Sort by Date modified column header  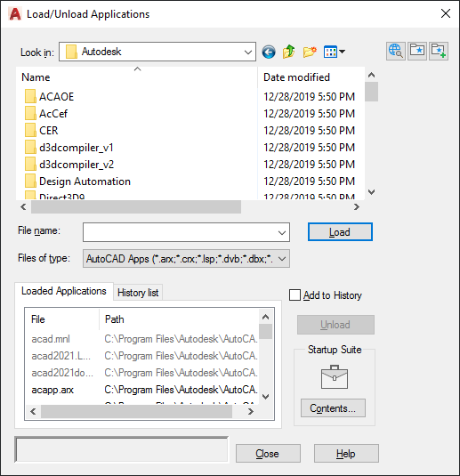pos(311,77)
